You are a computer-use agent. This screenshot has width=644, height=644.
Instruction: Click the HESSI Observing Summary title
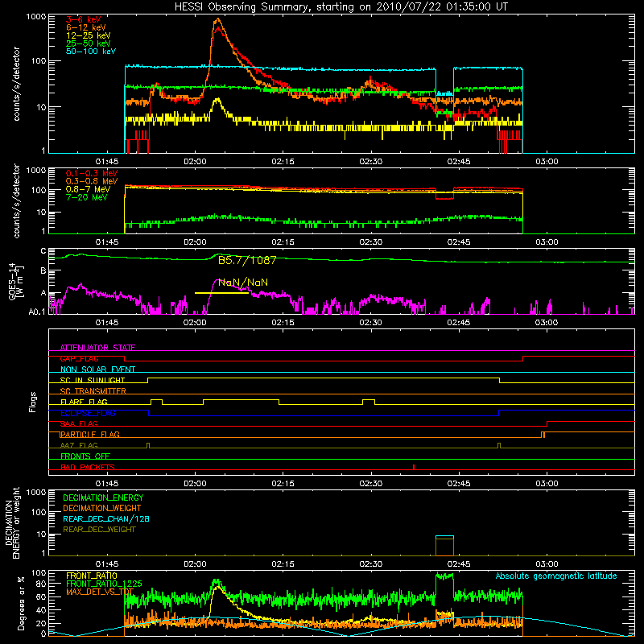341,7
